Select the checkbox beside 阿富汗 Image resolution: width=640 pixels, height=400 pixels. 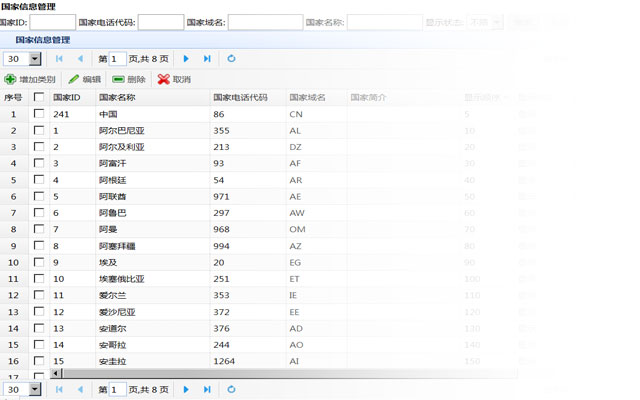pyautogui.click(x=39, y=163)
